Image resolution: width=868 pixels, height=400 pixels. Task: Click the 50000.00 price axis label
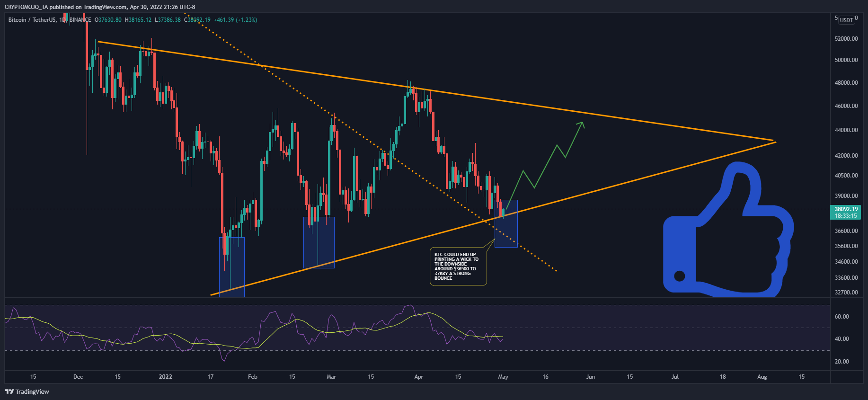point(846,60)
